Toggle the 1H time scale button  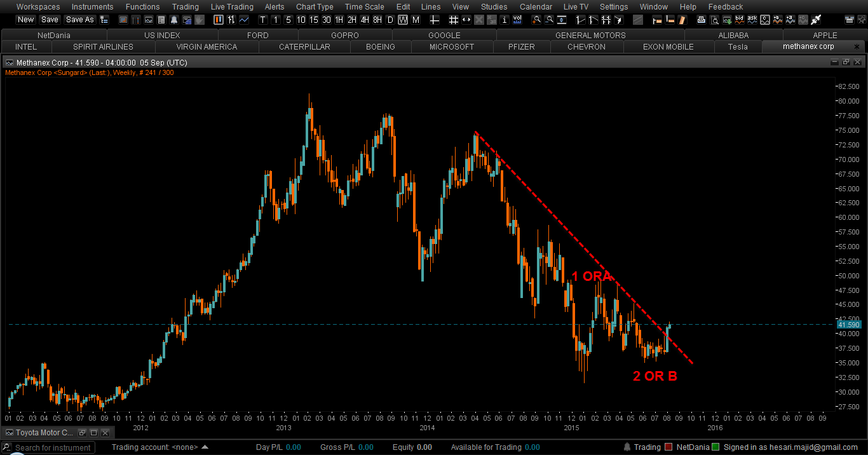click(339, 20)
